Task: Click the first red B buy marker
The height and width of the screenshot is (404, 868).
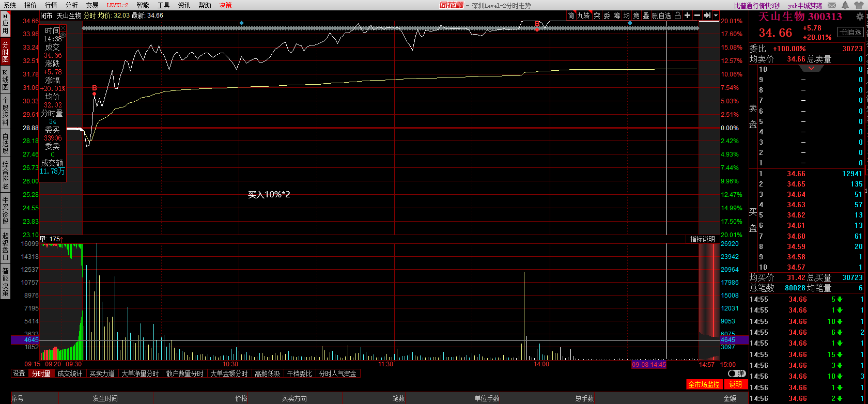Action: tap(95, 88)
